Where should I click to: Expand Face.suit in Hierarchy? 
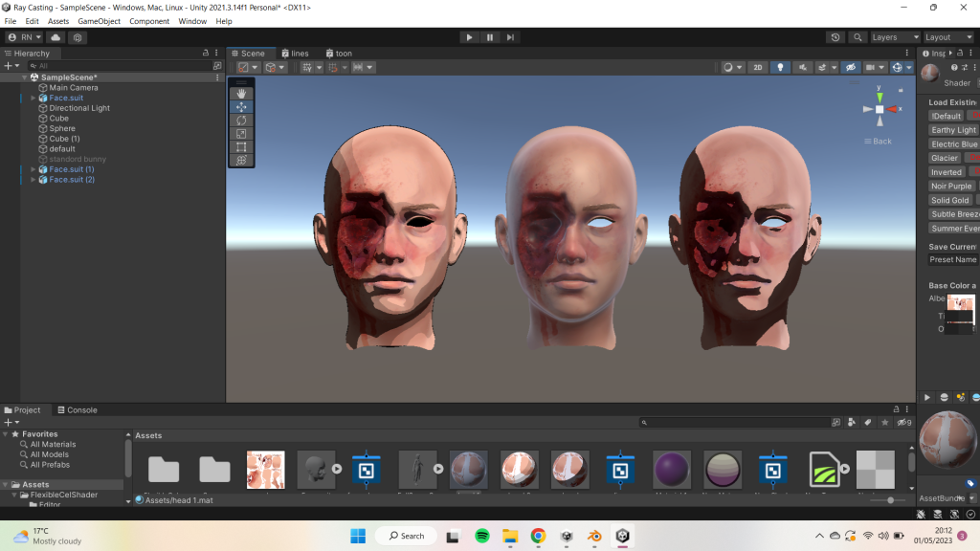click(33, 99)
